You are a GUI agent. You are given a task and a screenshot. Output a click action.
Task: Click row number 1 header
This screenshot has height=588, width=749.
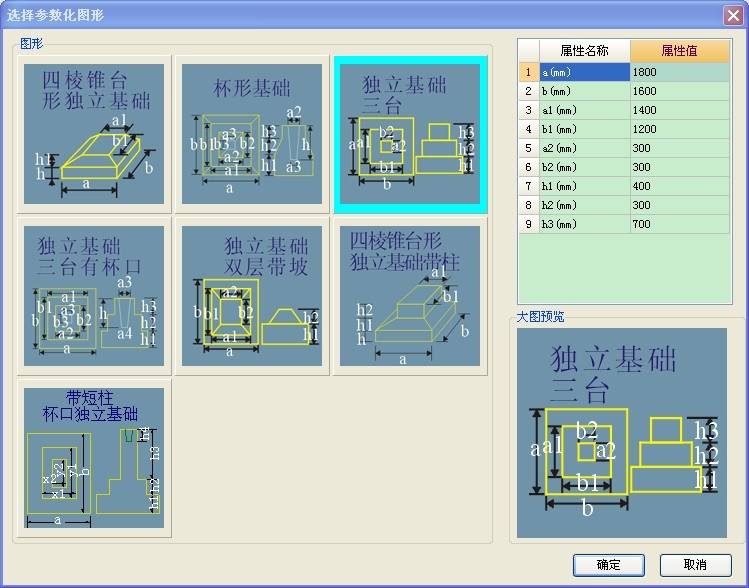coord(529,72)
